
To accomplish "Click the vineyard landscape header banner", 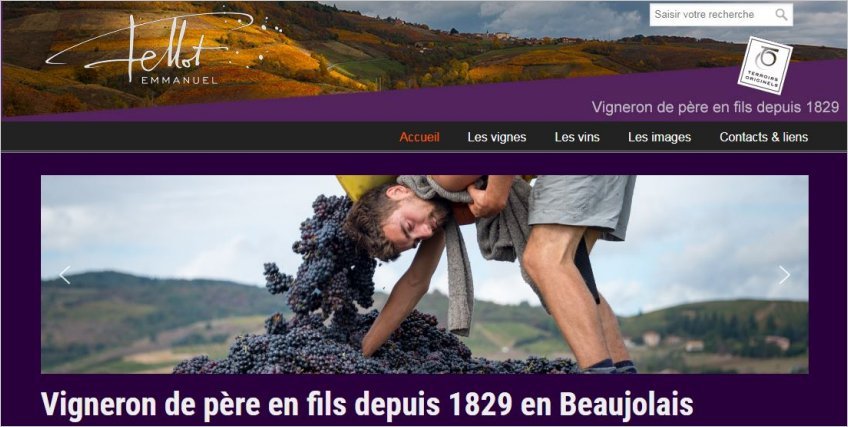I will [424, 59].
